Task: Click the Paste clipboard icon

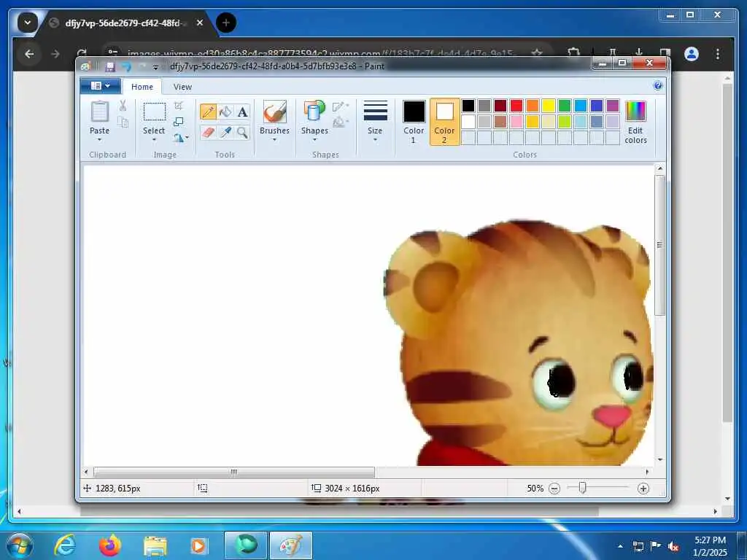Action: point(99,112)
